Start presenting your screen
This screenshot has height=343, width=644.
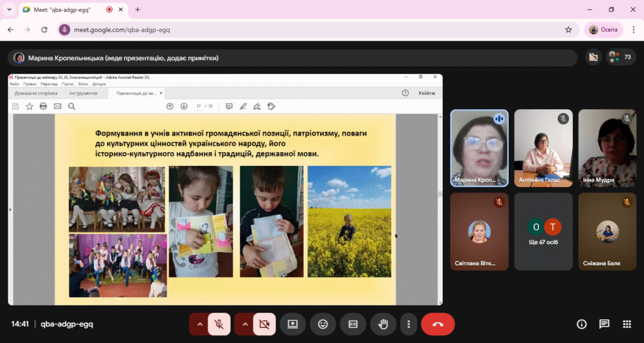(x=293, y=324)
